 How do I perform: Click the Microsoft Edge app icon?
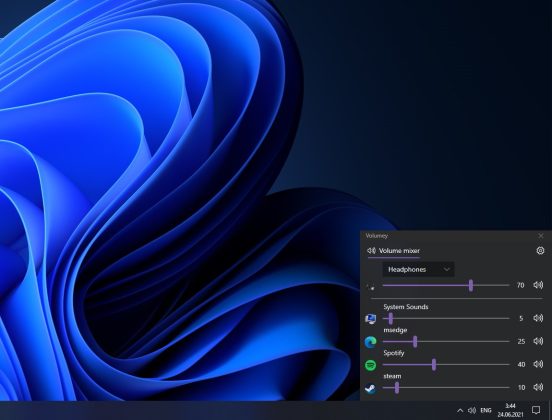click(x=370, y=342)
